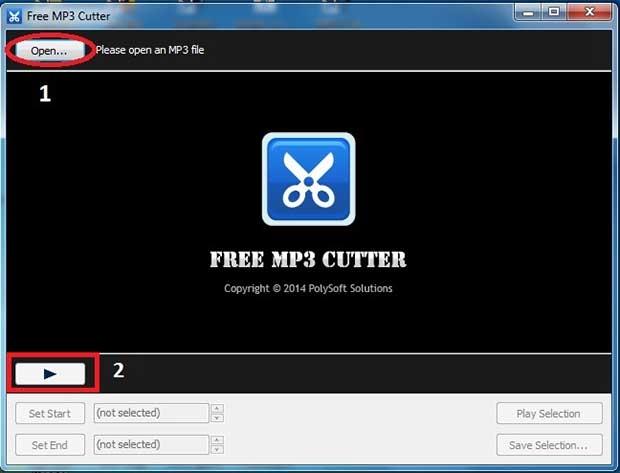
Task: Click the Set End button
Action: point(50,445)
